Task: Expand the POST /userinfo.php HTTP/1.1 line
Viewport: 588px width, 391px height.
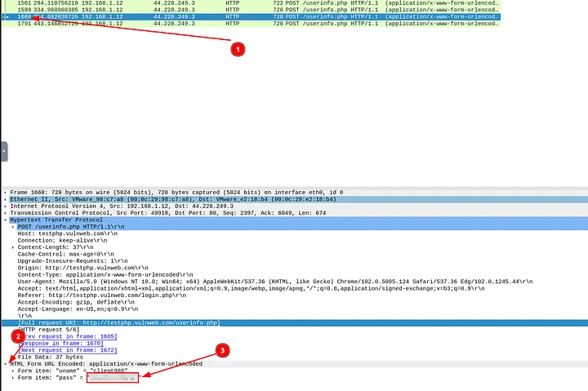Action: tap(13, 227)
